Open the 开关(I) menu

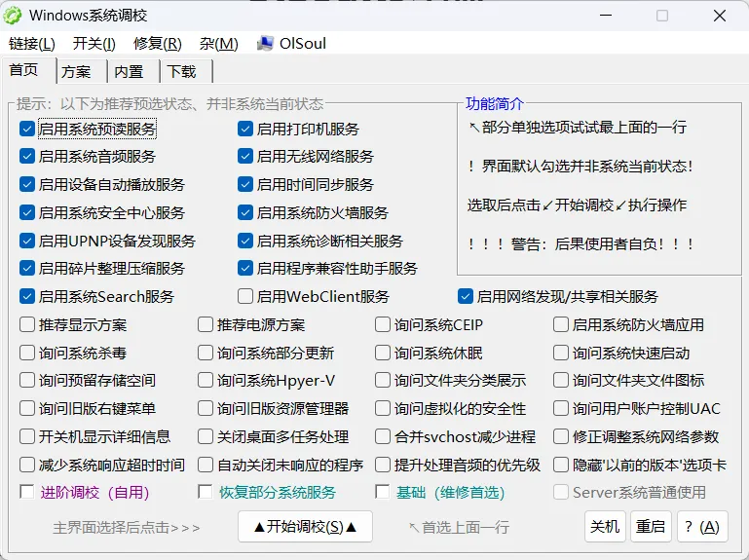click(94, 44)
